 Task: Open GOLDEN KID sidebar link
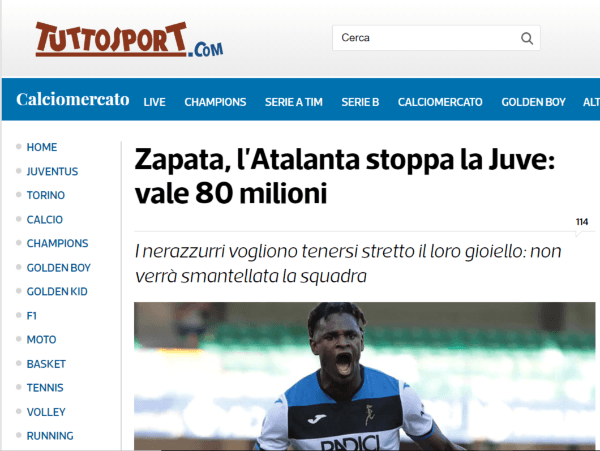[x=57, y=291]
